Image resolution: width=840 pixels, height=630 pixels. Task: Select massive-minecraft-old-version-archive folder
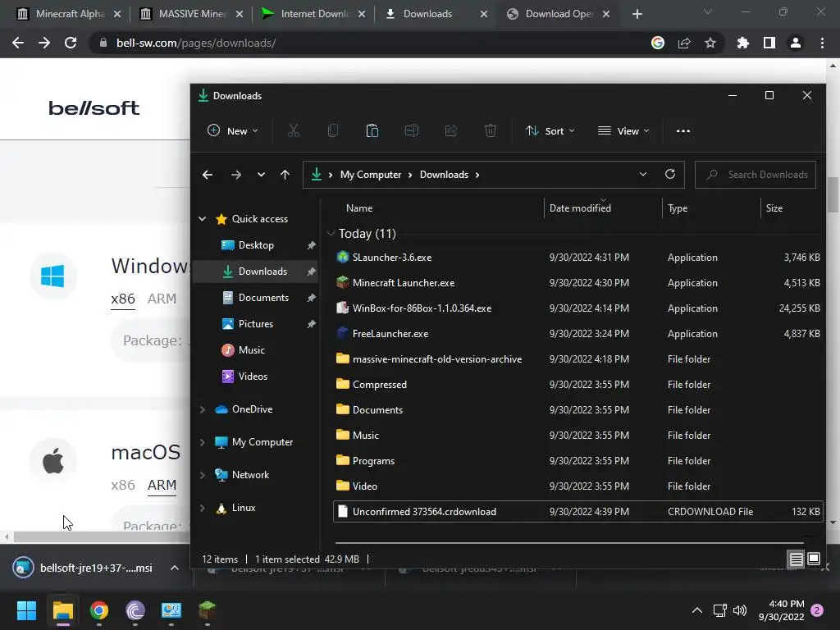[436, 359]
